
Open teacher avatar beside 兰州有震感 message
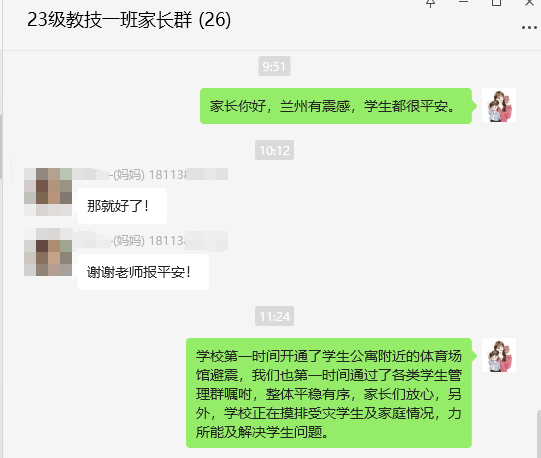499,105
